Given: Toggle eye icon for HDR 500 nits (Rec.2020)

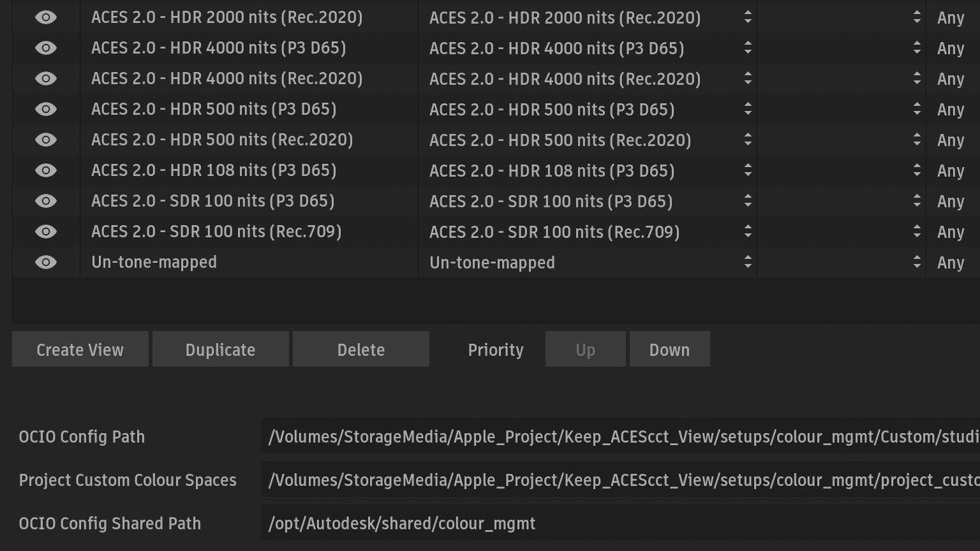Looking at the screenshot, I should pyautogui.click(x=46, y=140).
